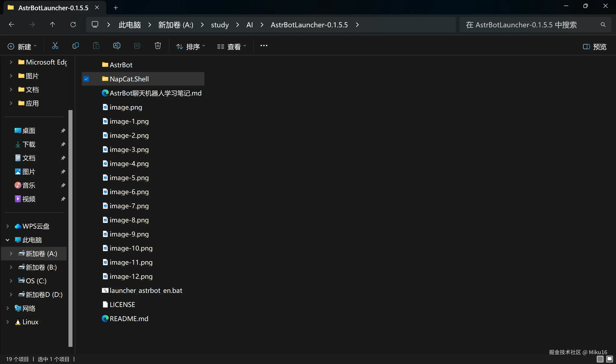The width and height of the screenshot is (616, 364).
Task: Select the launcher_astrbot_en.bat file
Action: tap(146, 291)
